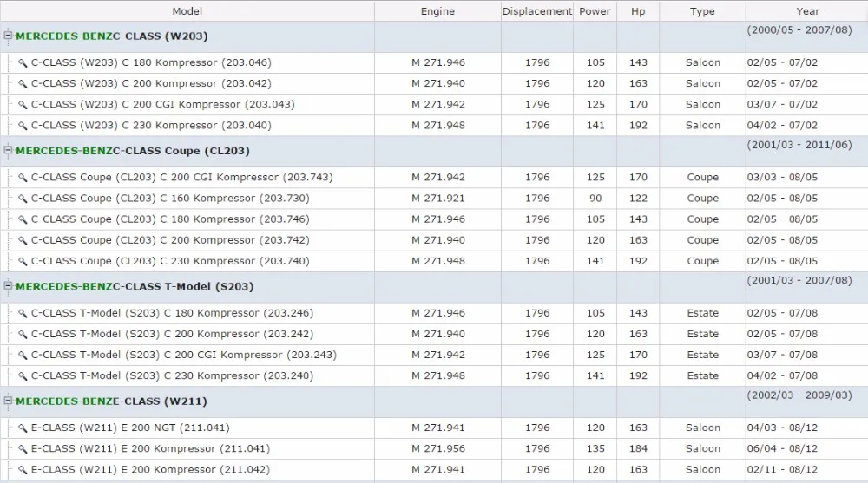This screenshot has width=868, height=483.
Task: Sort by the Engine column header
Action: (437, 11)
